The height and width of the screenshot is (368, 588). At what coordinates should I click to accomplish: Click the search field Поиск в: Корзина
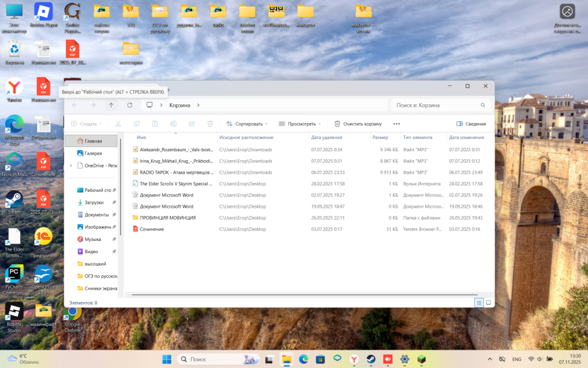click(440, 105)
